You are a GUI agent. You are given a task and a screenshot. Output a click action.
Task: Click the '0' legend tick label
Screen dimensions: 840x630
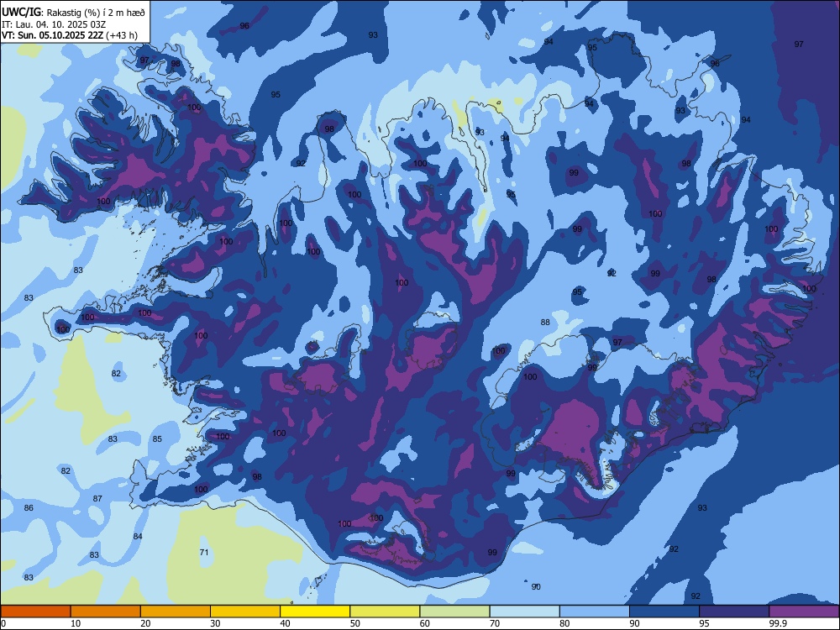point(3,623)
